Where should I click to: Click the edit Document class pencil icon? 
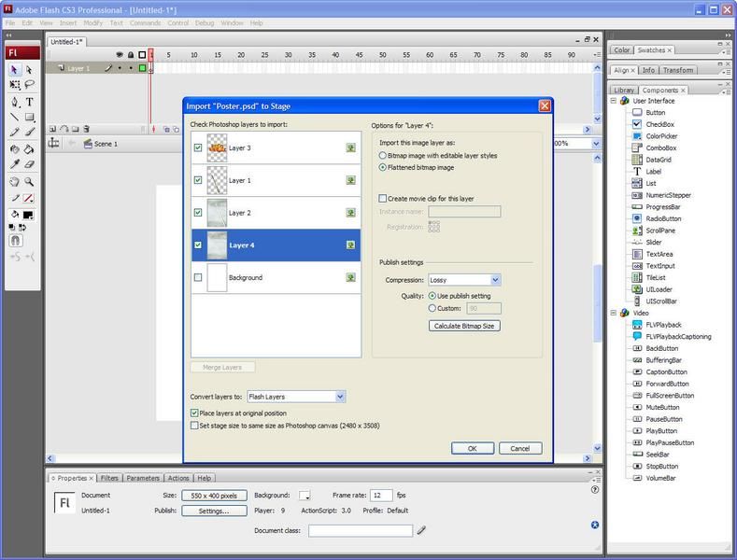[x=421, y=530]
